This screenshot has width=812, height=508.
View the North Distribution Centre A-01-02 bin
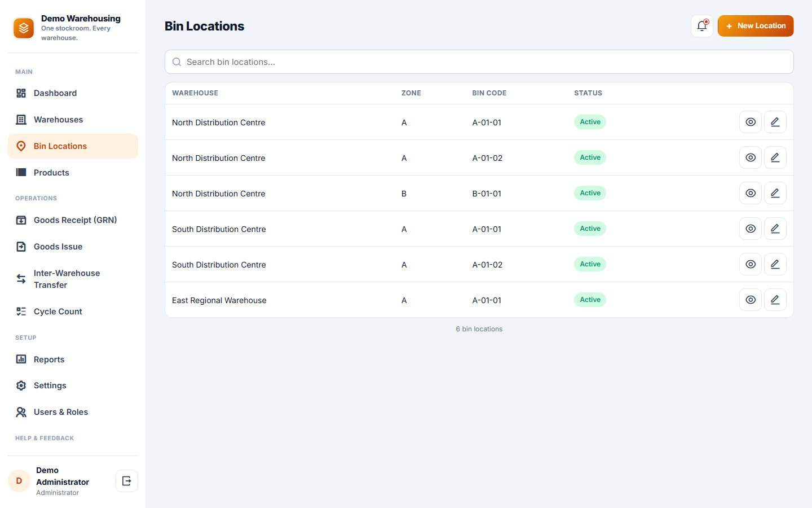[x=751, y=157]
